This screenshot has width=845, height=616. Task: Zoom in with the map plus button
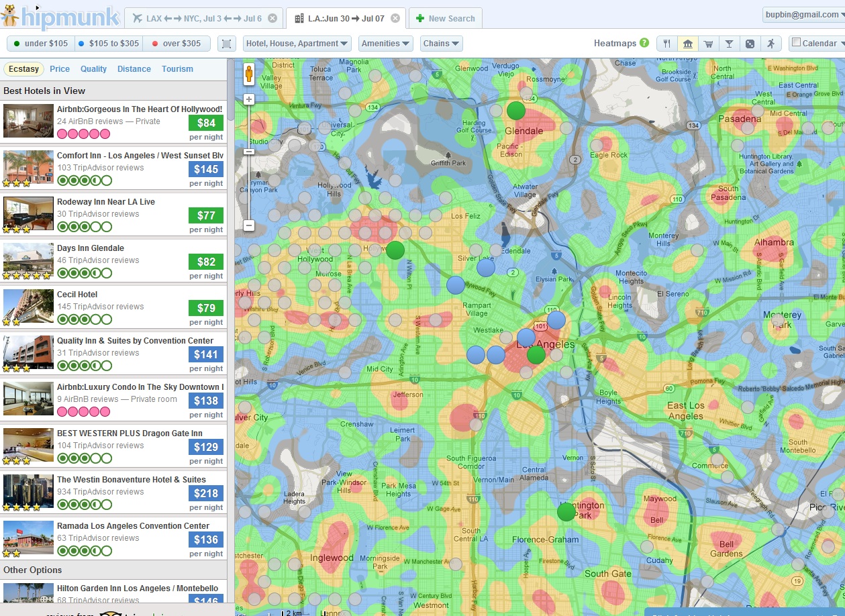(249, 99)
